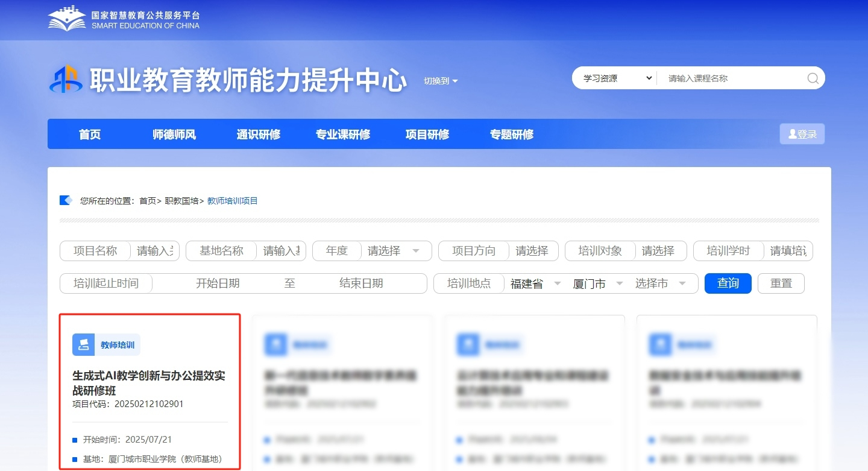Open the 通识研修 menu item
The image size is (868, 471).
[259, 134]
